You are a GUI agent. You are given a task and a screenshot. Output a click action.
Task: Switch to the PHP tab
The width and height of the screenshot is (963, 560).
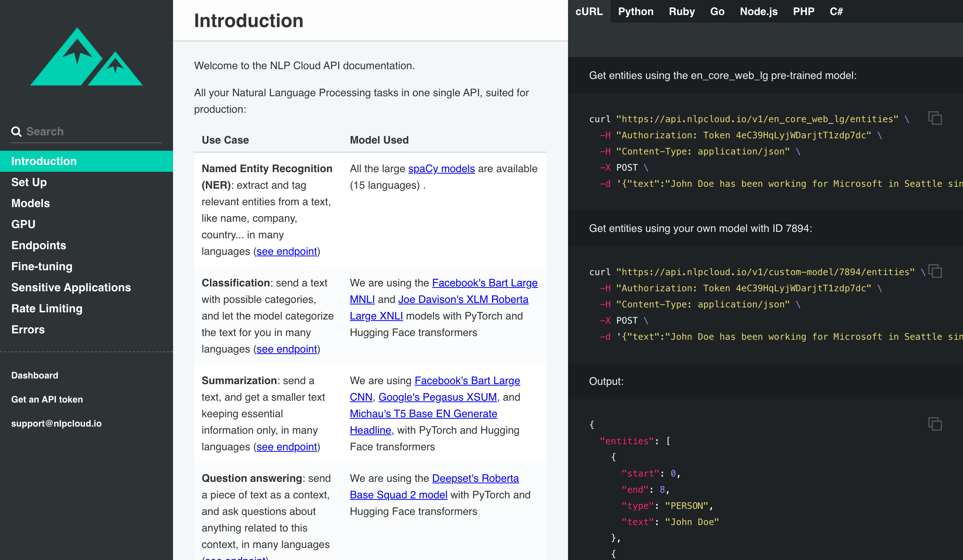(803, 11)
